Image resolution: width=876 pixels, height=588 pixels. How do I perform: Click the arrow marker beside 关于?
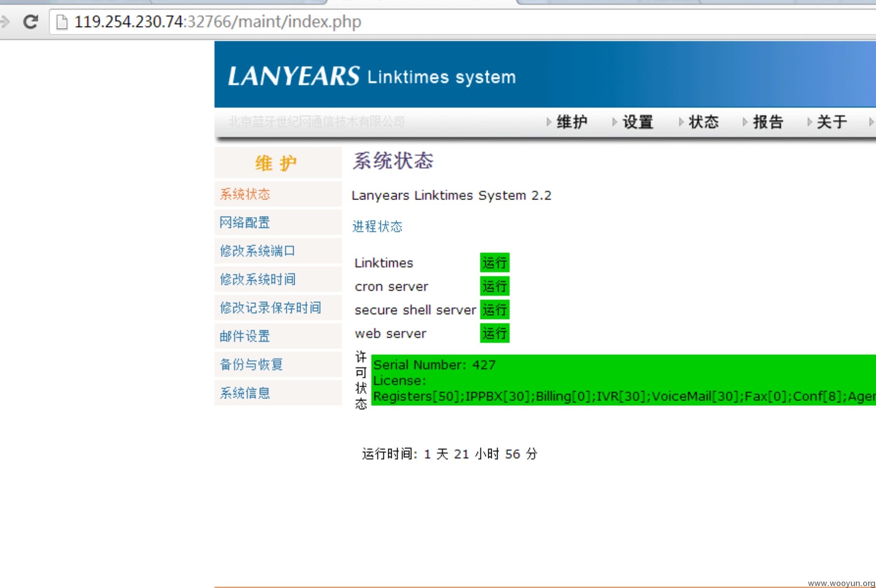(x=809, y=122)
